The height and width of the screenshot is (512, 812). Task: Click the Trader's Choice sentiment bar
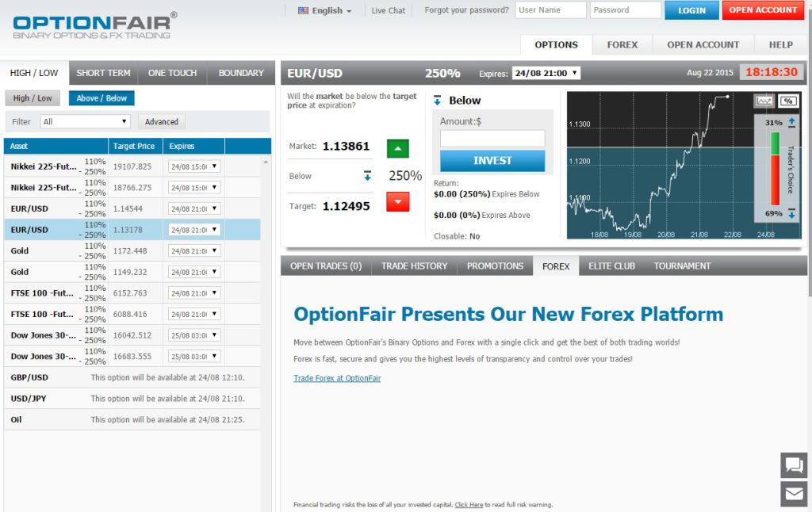coord(776,168)
